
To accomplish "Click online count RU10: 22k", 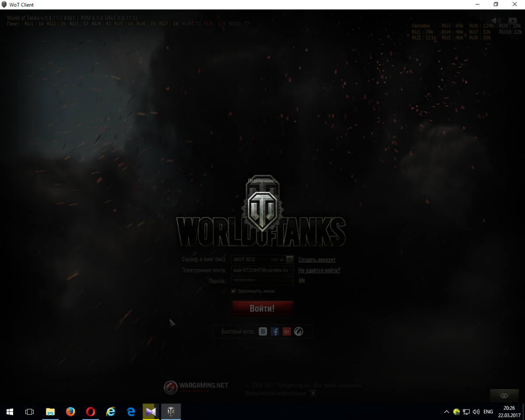I will 511,32.
